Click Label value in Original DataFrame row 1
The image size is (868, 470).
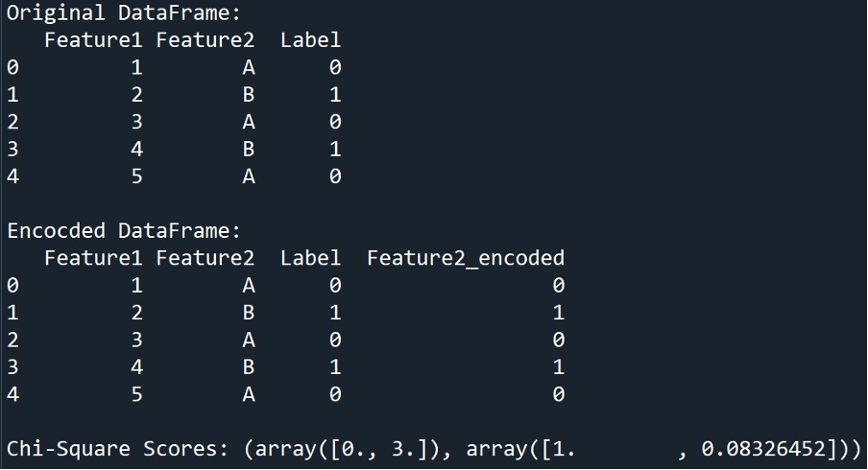pyautogui.click(x=334, y=95)
